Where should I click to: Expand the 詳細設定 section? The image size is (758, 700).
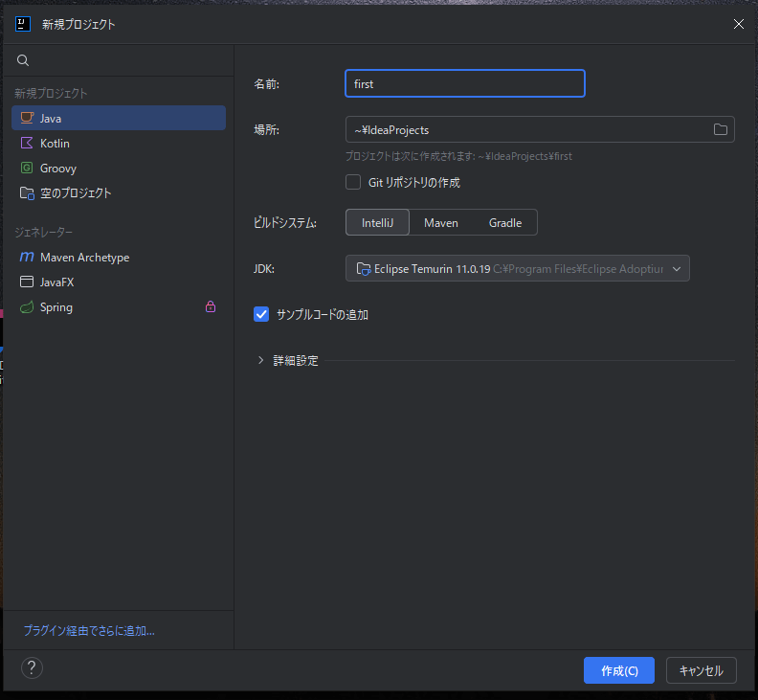coord(261,360)
